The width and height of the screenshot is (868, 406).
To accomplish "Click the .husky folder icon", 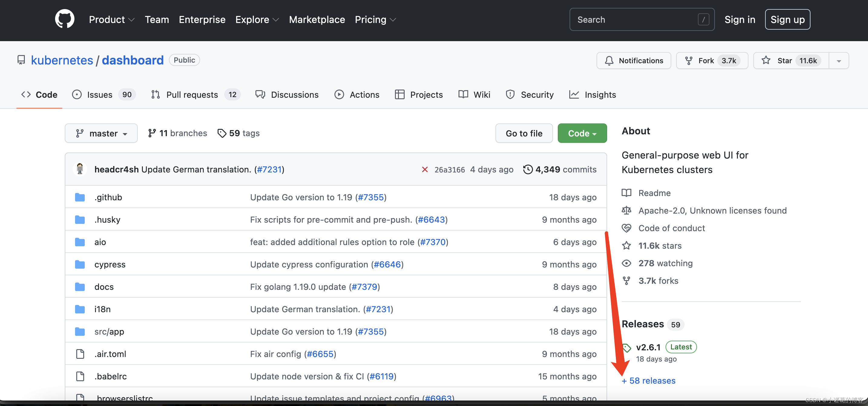I will pyautogui.click(x=80, y=220).
